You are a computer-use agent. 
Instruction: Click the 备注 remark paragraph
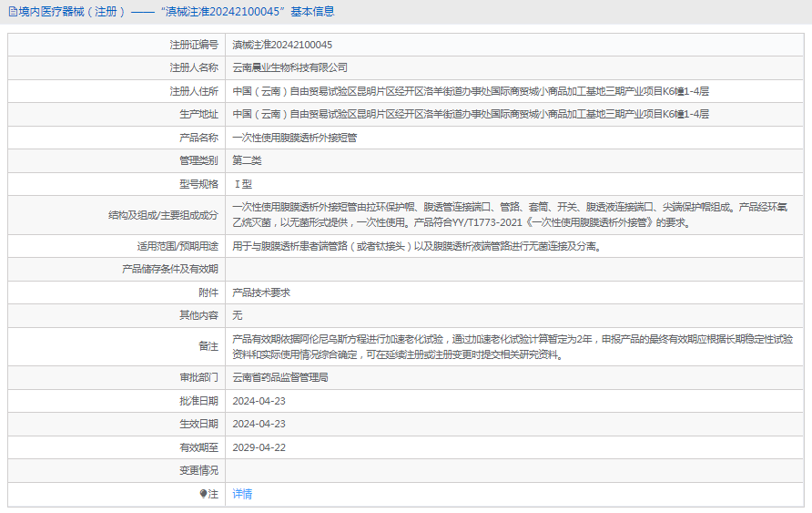(513, 346)
